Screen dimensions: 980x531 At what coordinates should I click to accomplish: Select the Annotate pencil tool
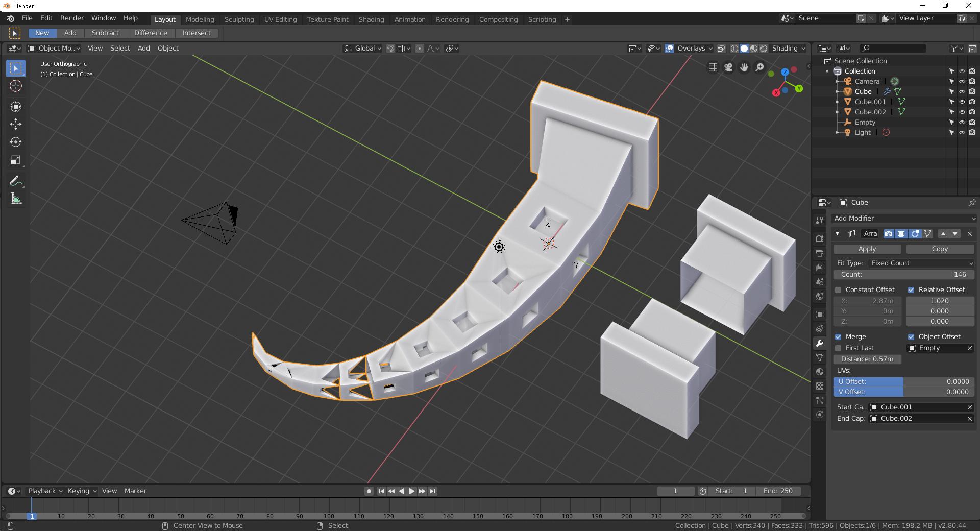click(x=16, y=181)
